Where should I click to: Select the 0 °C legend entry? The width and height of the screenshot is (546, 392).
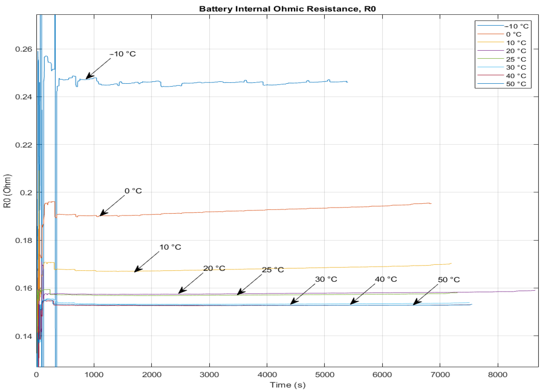pyautogui.click(x=514, y=34)
